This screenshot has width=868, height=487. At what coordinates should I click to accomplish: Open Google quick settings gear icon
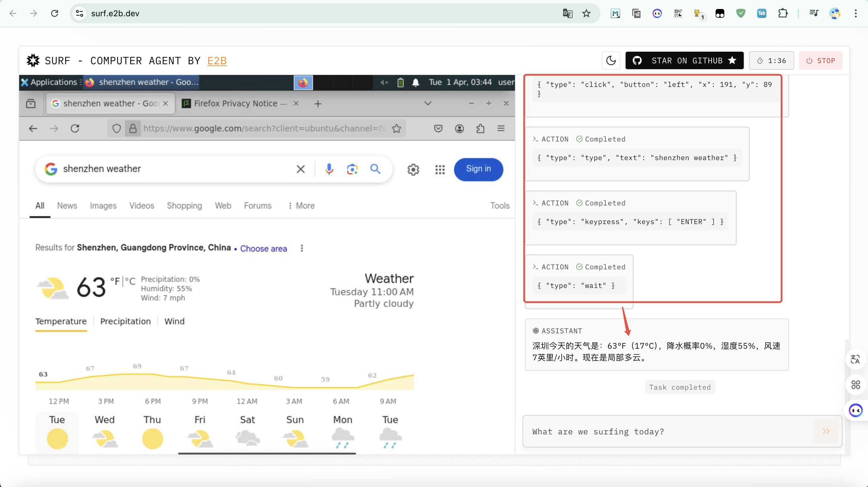[x=413, y=169]
